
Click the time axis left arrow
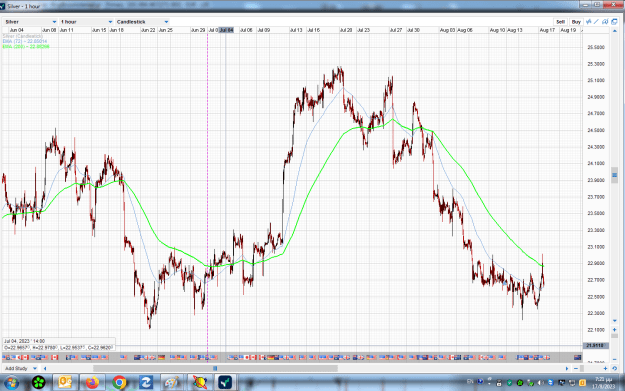(45, 369)
